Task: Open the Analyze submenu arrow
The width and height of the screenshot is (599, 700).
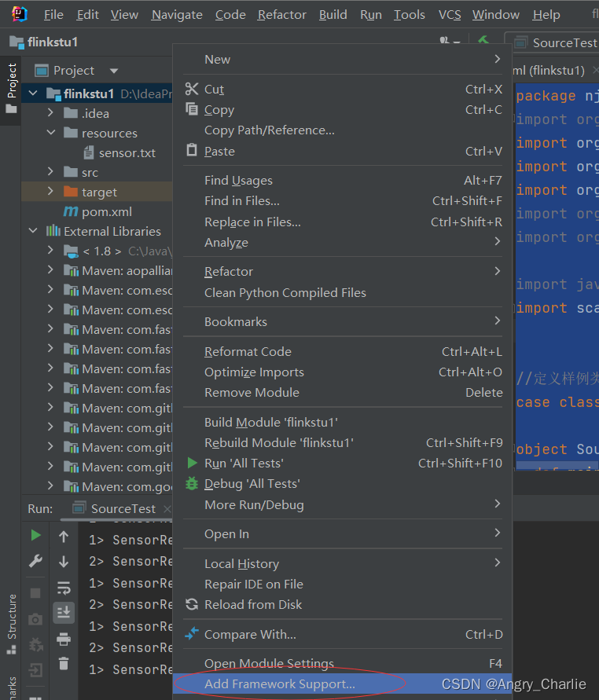Action: coord(497,241)
